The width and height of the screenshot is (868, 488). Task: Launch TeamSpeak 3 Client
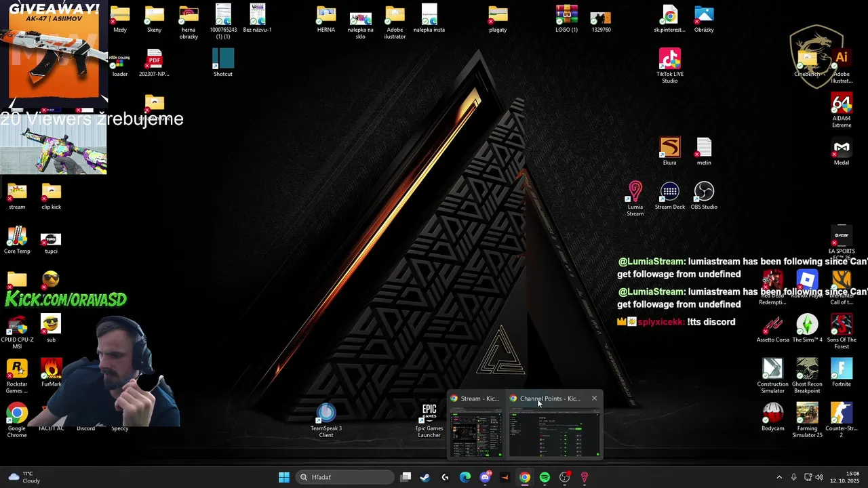[326, 420]
